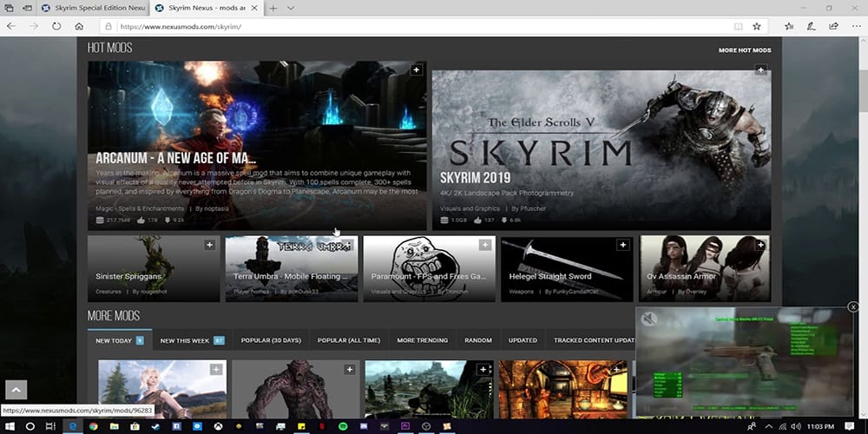This screenshot has width=868, height=434.
Task: Open a new tab with plus icon
Action: [x=273, y=9]
